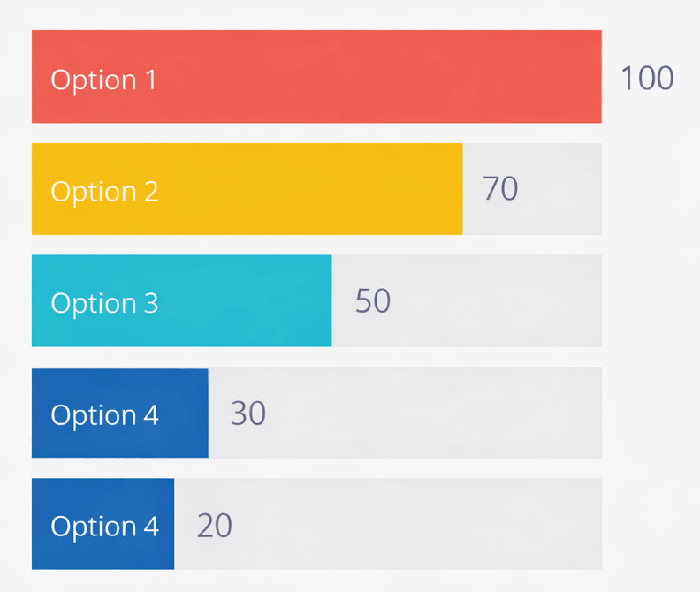Click the number 30 value
Viewport: 700px width, 592px height.
[x=247, y=414]
